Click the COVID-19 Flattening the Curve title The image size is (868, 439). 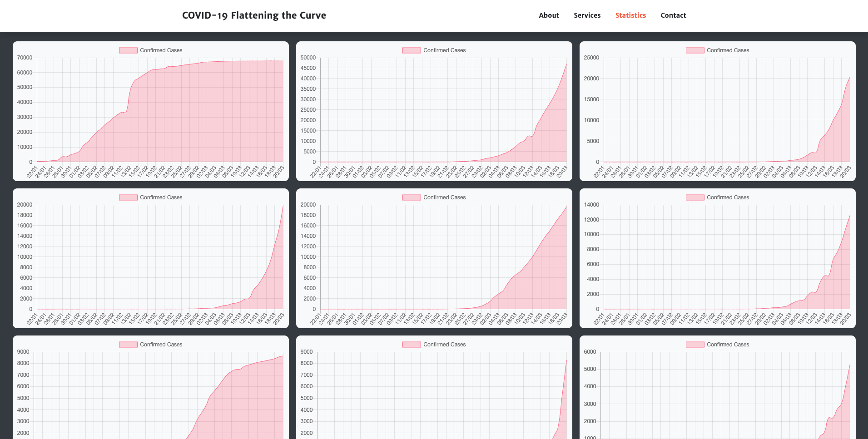tap(254, 15)
